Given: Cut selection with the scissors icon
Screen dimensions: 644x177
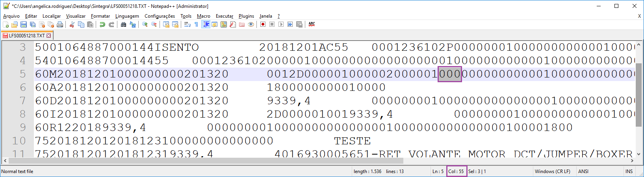Looking at the screenshot, I should click(x=72, y=24).
